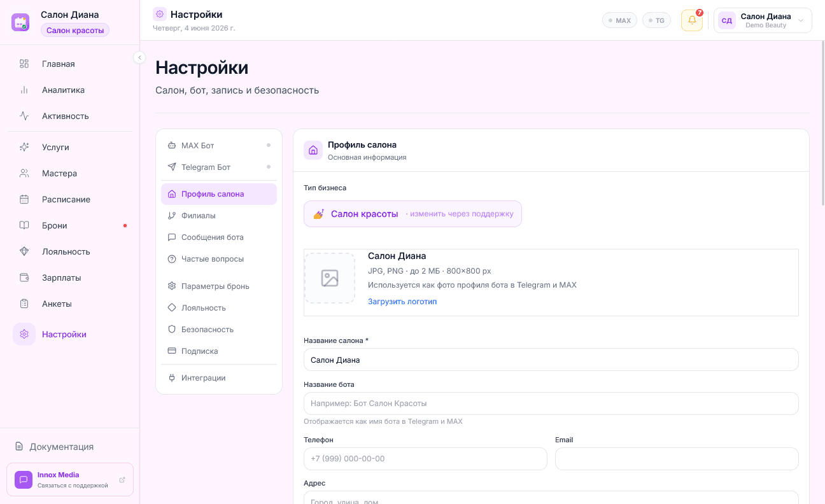
Task: Click the Innox Media chat icon
Action: click(x=24, y=479)
